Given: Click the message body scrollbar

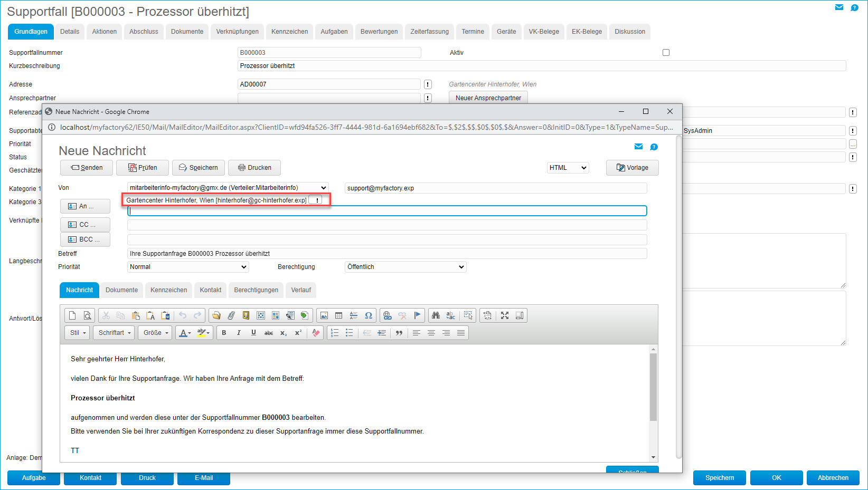Looking at the screenshot, I should click(x=653, y=387).
